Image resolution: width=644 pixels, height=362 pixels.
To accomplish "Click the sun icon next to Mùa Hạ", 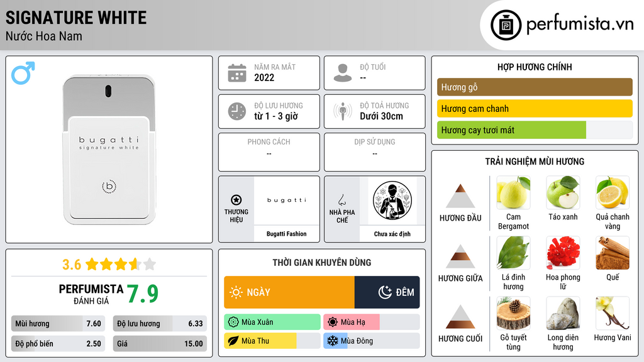I will point(333,322).
